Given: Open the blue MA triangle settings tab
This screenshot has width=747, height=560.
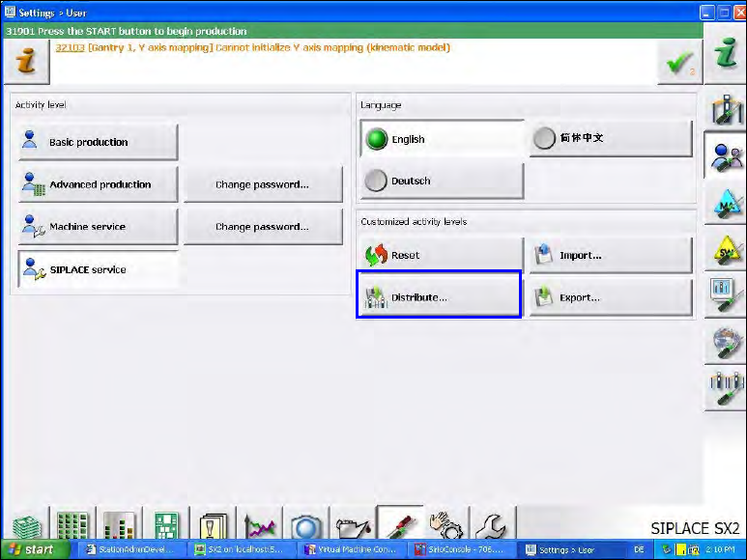Looking at the screenshot, I should (725, 204).
